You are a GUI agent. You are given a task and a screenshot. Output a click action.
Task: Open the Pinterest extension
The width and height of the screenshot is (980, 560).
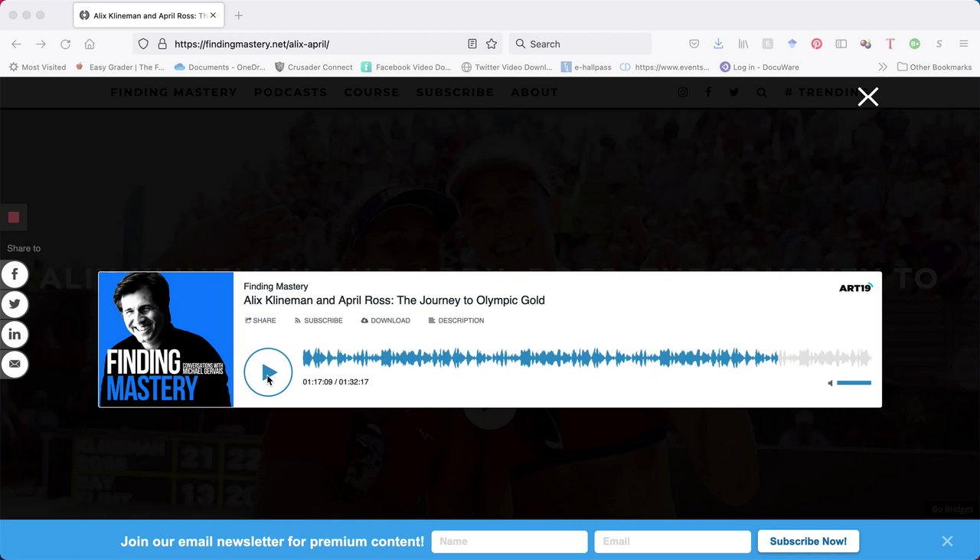pyautogui.click(x=817, y=44)
